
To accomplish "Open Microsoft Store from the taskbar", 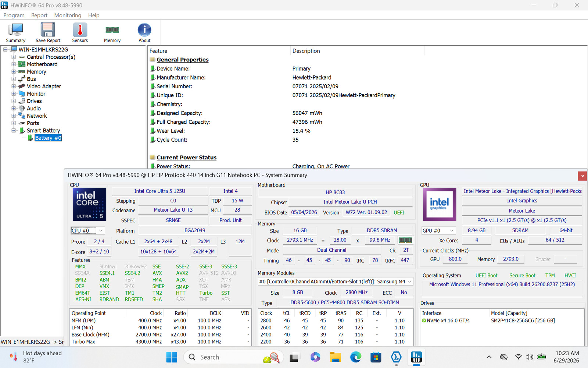I will pyautogui.click(x=376, y=357).
